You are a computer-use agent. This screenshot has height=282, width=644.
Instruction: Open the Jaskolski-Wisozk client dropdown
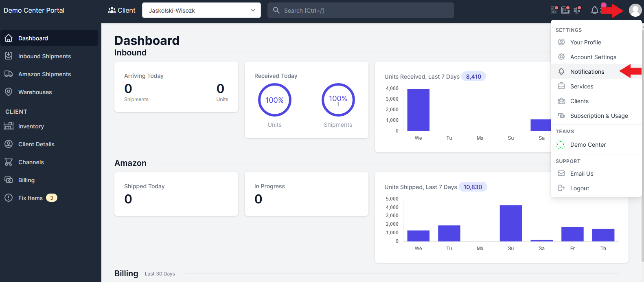click(x=202, y=10)
